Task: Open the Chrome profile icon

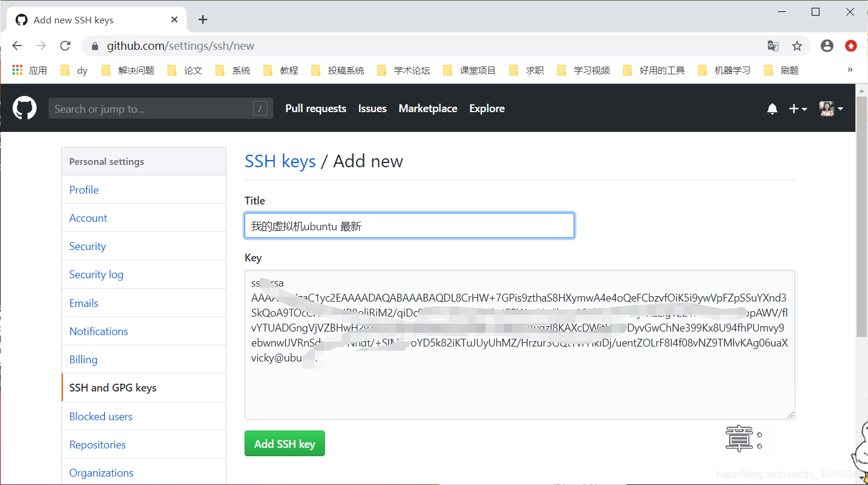Action: [x=827, y=46]
